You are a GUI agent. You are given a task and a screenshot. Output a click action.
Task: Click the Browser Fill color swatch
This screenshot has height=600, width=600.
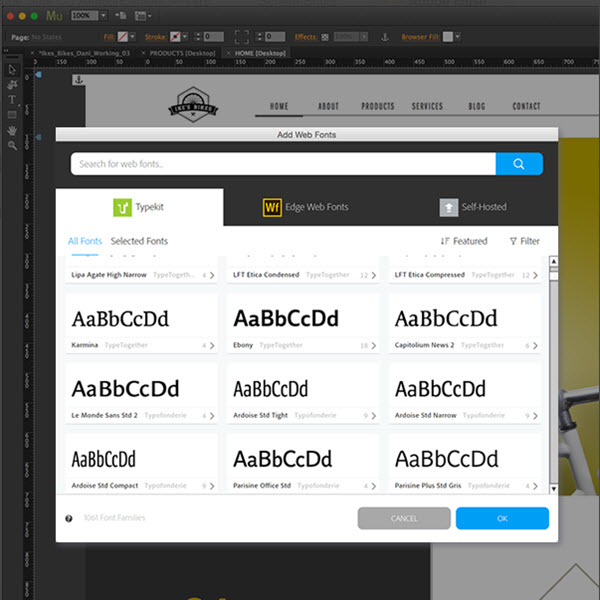(448, 37)
